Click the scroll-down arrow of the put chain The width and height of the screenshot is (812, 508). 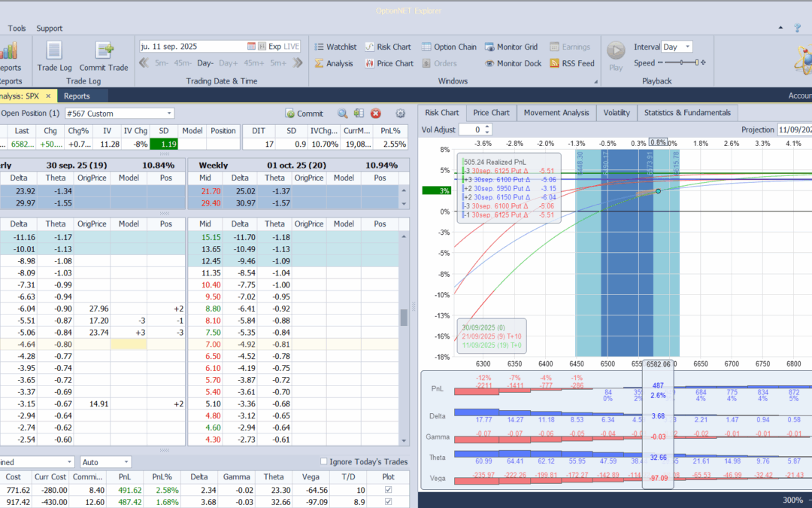404,441
